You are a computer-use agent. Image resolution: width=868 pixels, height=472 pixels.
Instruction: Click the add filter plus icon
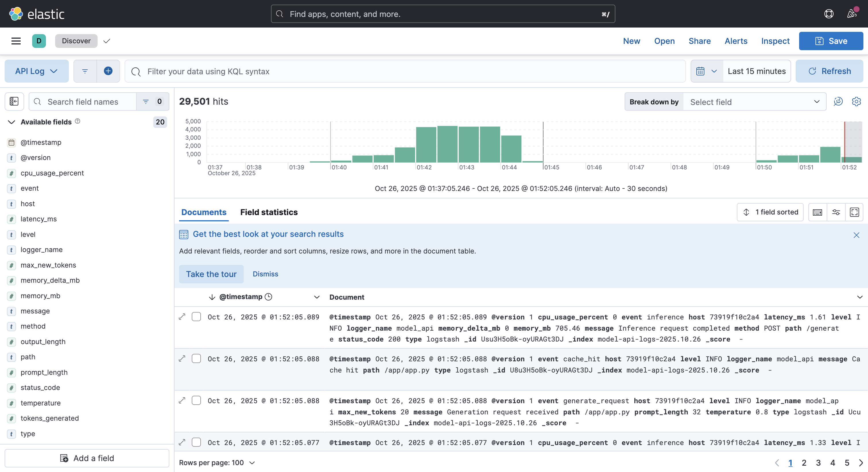[x=108, y=71]
